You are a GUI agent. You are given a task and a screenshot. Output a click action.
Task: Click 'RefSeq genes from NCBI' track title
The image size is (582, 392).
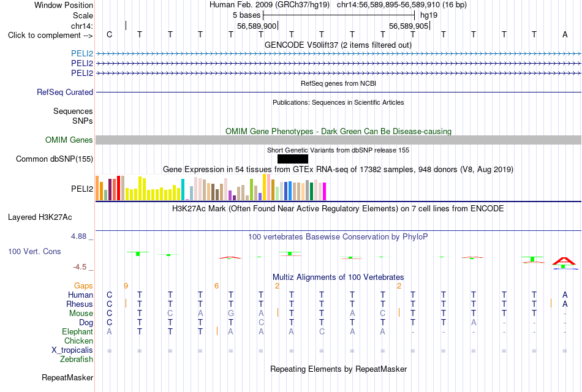click(339, 83)
